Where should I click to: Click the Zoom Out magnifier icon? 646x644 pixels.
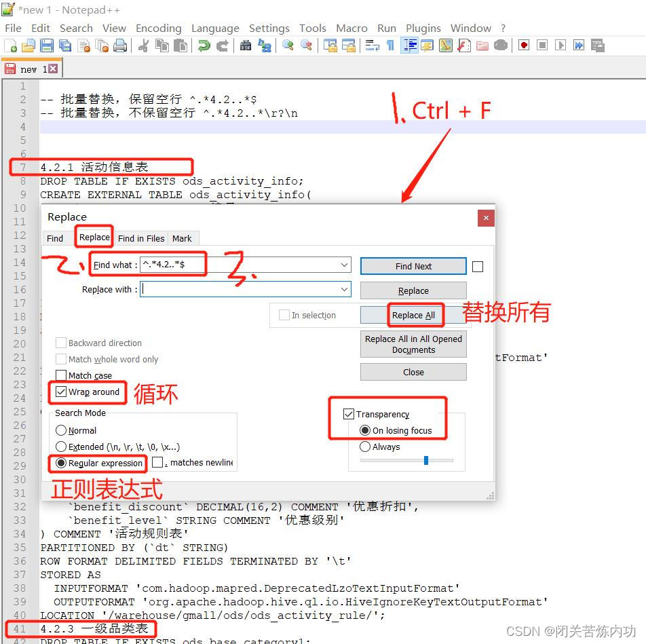[306, 45]
